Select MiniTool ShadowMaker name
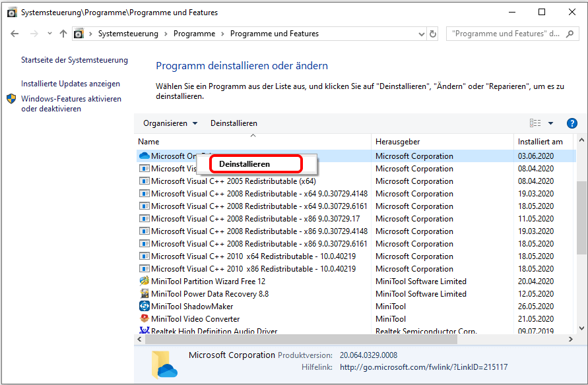Screen dimensions: 588x385 [192, 307]
